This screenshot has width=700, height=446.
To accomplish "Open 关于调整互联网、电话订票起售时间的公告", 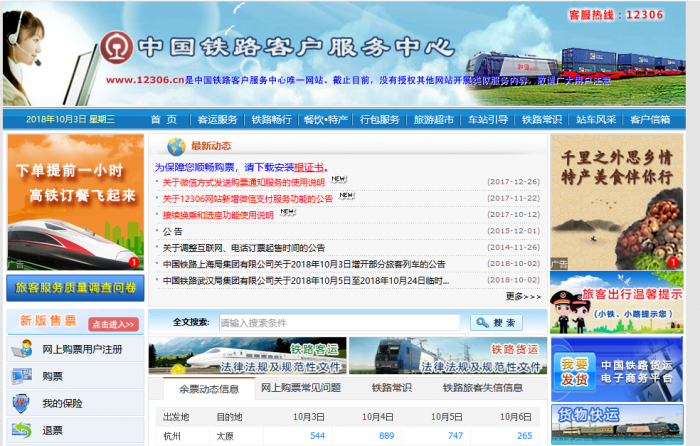I will [244, 248].
